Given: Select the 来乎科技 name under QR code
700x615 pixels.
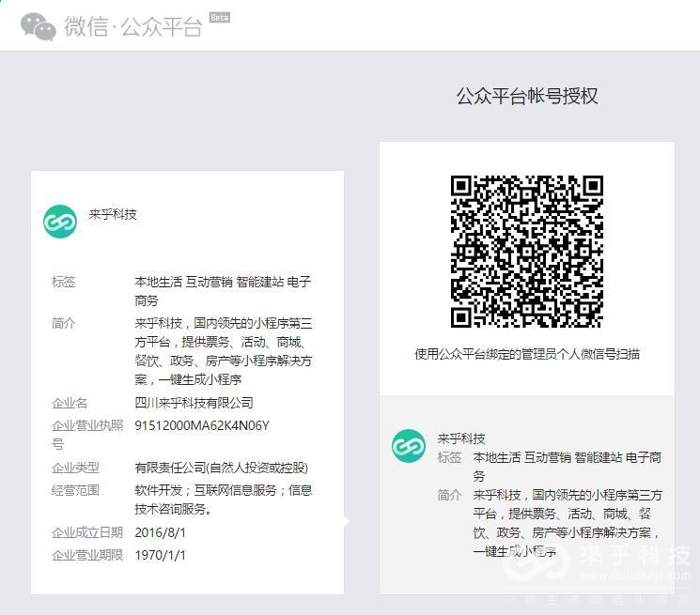Looking at the screenshot, I should coord(461,438).
